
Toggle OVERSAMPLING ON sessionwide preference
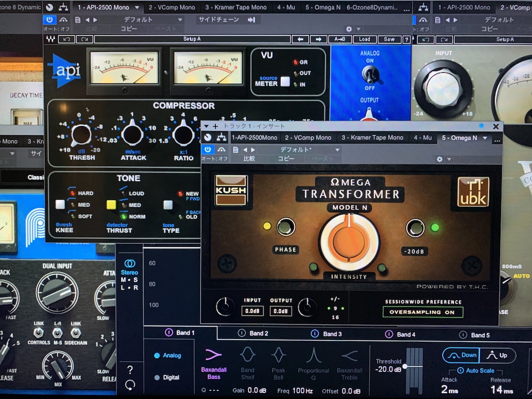tap(423, 312)
